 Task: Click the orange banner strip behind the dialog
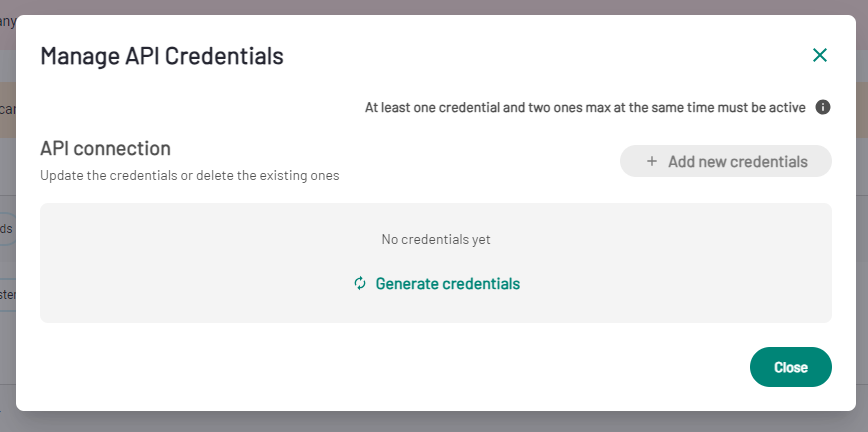click(862, 110)
